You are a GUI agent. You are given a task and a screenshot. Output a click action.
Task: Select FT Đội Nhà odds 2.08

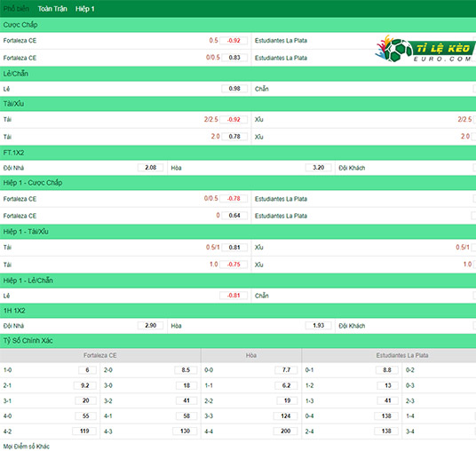(x=150, y=168)
